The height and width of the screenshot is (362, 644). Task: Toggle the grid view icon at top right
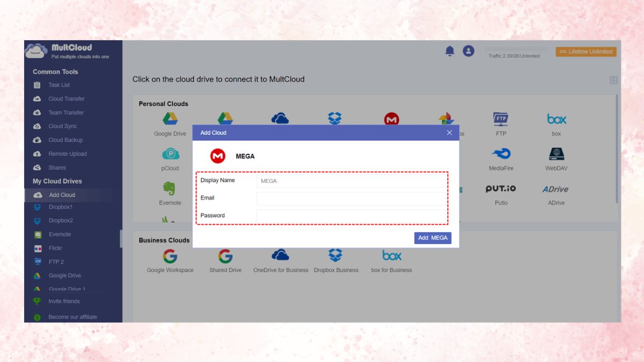tap(613, 80)
